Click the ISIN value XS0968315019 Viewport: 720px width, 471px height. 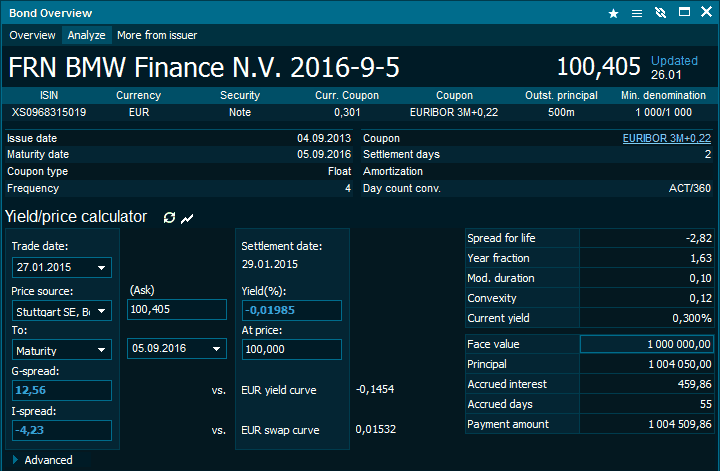49,112
